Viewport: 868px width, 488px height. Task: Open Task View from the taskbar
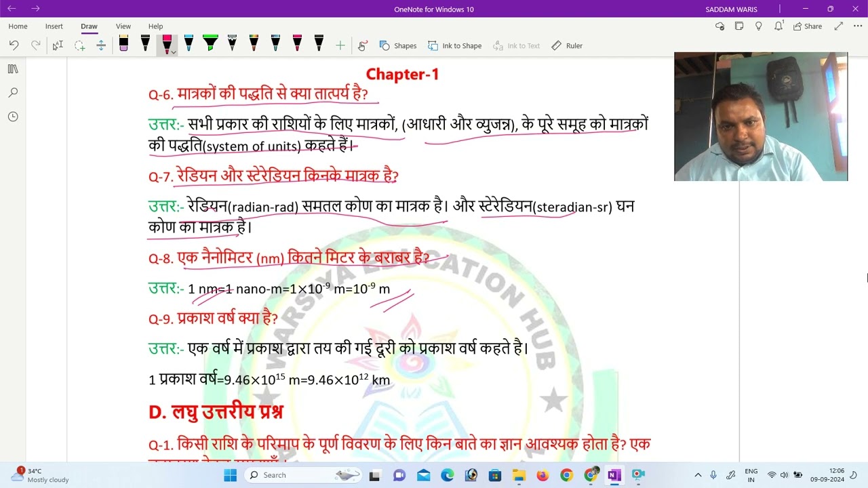pos(374,475)
